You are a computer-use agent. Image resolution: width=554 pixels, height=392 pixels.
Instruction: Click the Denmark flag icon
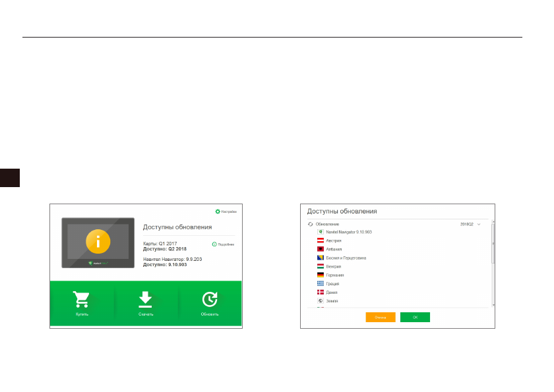pyautogui.click(x=320, y=292)
